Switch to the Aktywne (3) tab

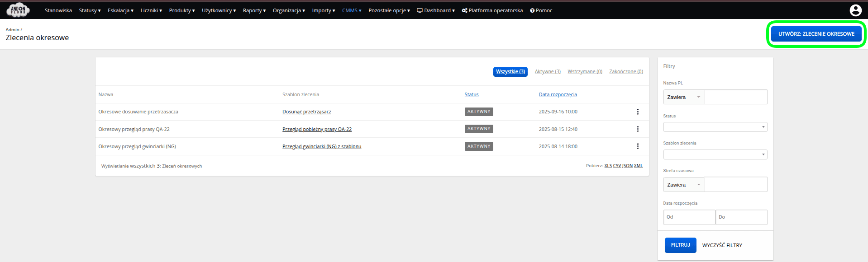548,72
